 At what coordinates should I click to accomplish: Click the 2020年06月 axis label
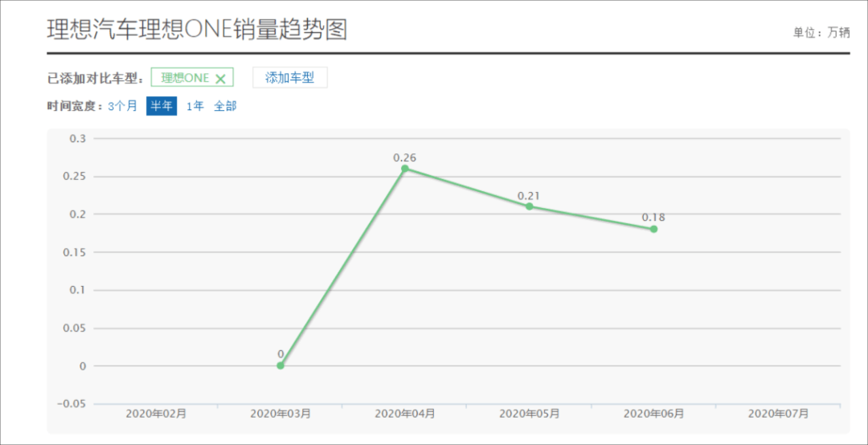tap(653, 414)
